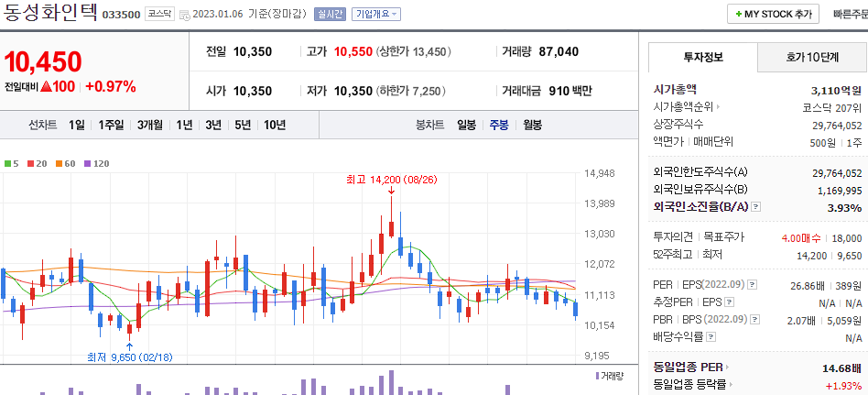The height and width of the screenshot is (395, 868).
Task: Click the +0.97% change value
Action: 111,86
